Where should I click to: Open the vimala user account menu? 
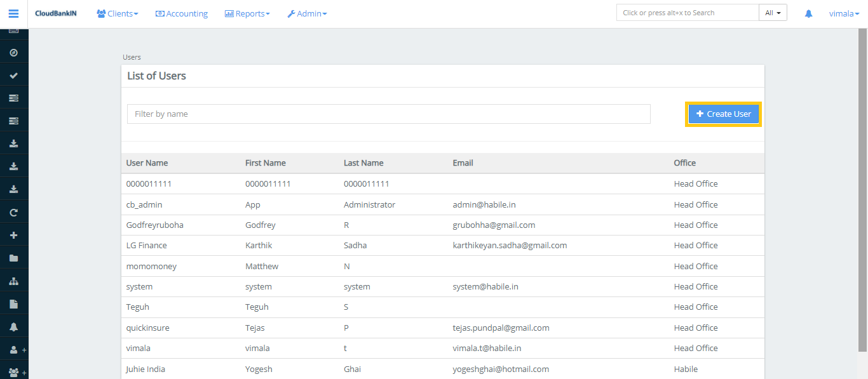pyautogui.click(x=844, y=13)
